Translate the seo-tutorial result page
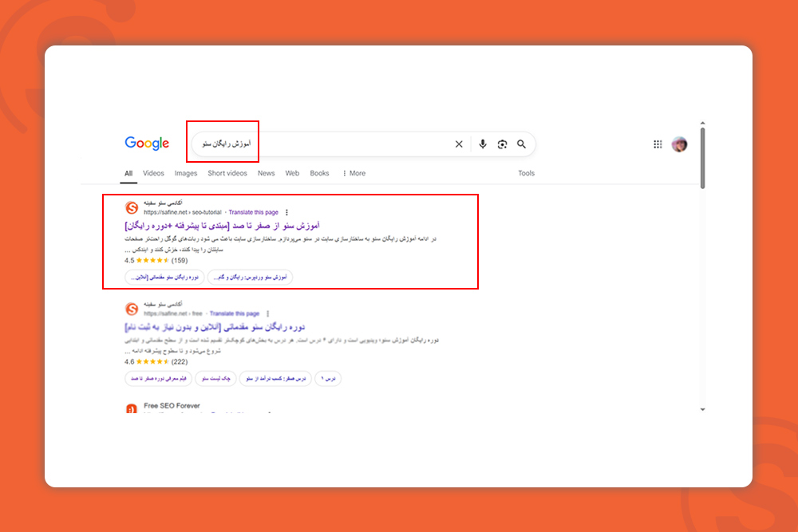 (254, 213)
